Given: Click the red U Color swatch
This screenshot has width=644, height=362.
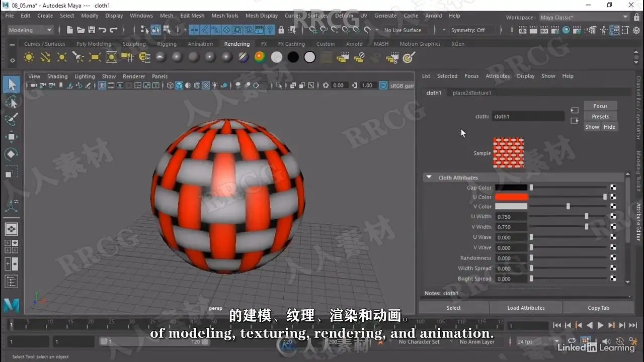Looking at the screenshot, I should pos(511,197).
